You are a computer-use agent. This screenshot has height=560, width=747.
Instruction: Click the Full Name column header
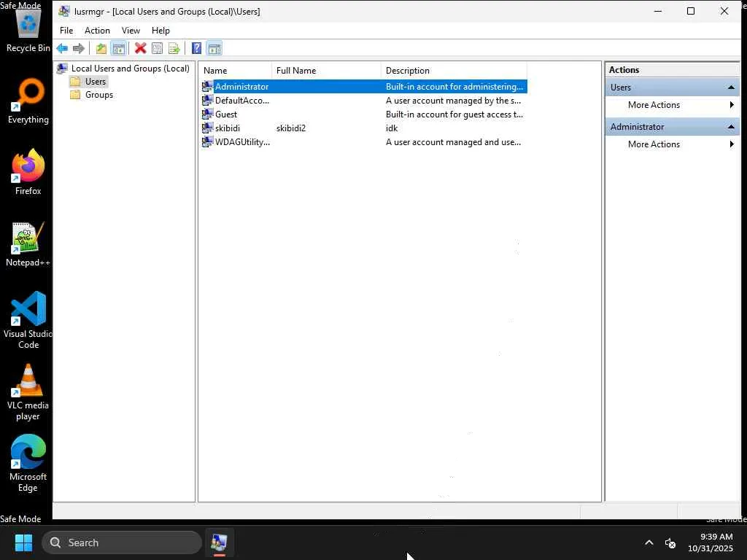(326, 71)
